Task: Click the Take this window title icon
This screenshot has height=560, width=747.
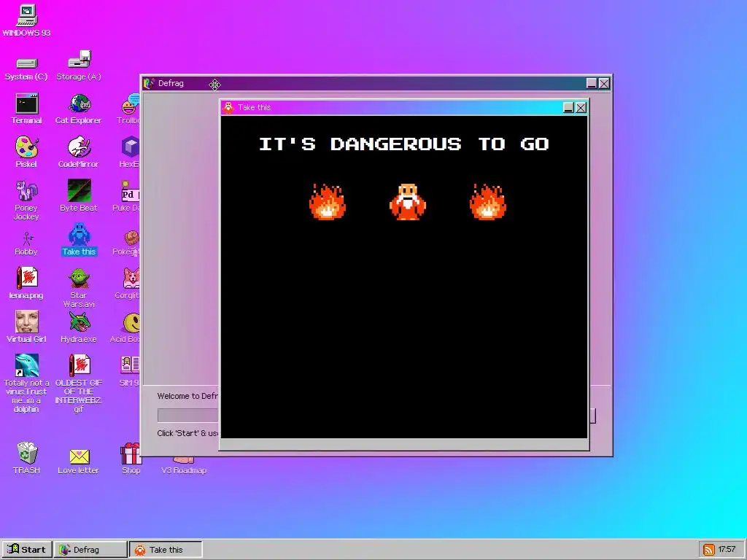Action: [228, 108]
